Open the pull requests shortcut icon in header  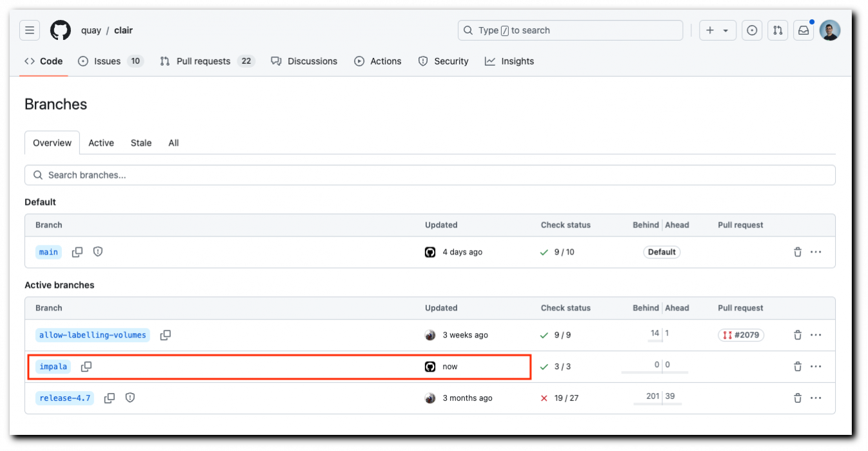click(778, 30)
